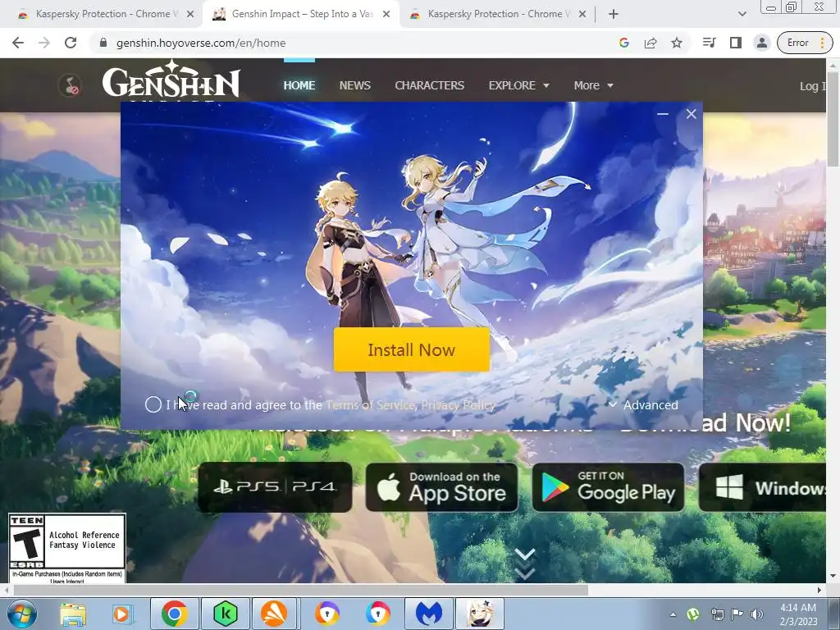Open the Kaspersky green K taskbar icon
This screenshot has width=840, height=630.
226,614
